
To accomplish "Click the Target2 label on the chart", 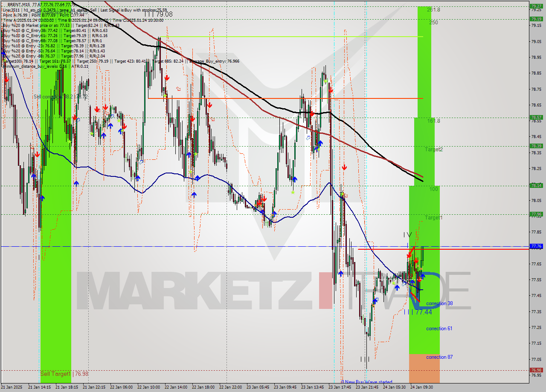I will tap(434, 150).
